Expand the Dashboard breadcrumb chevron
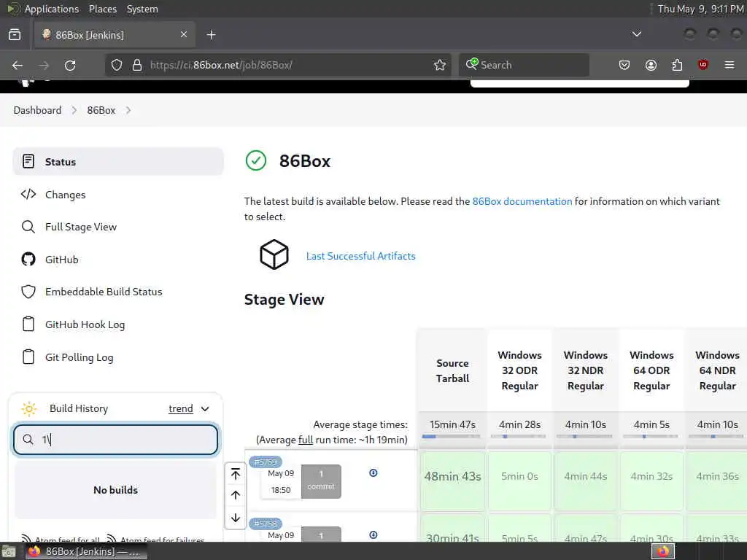The width and height of the screenshot is (747, 560). coord(74,110)
